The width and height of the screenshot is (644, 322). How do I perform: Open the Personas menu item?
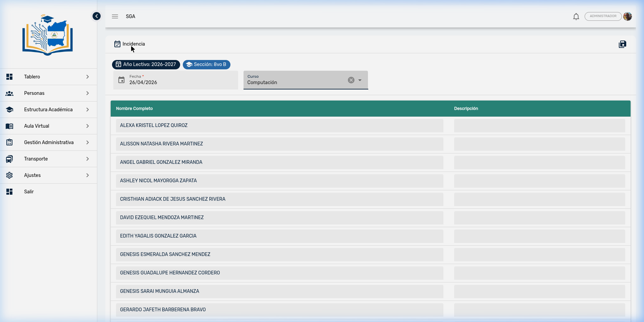click(x=34, y=93)
